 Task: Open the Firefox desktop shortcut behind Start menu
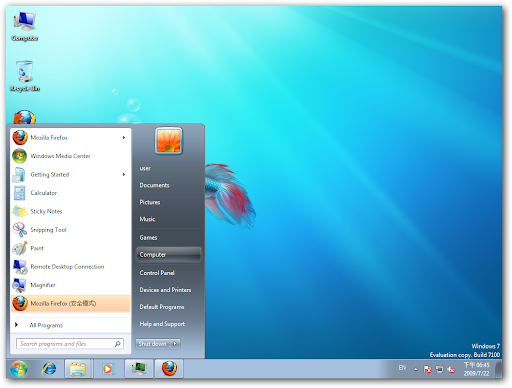(x=24, y=117)
